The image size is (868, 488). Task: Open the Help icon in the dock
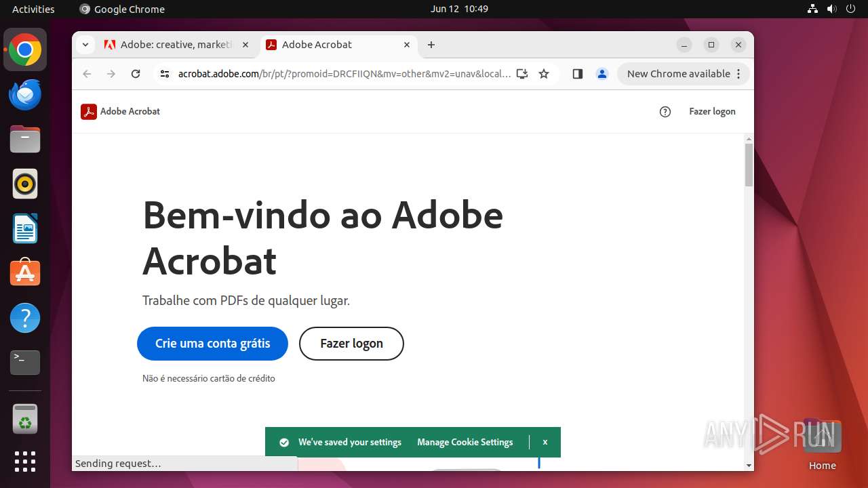tap(25, 318)
